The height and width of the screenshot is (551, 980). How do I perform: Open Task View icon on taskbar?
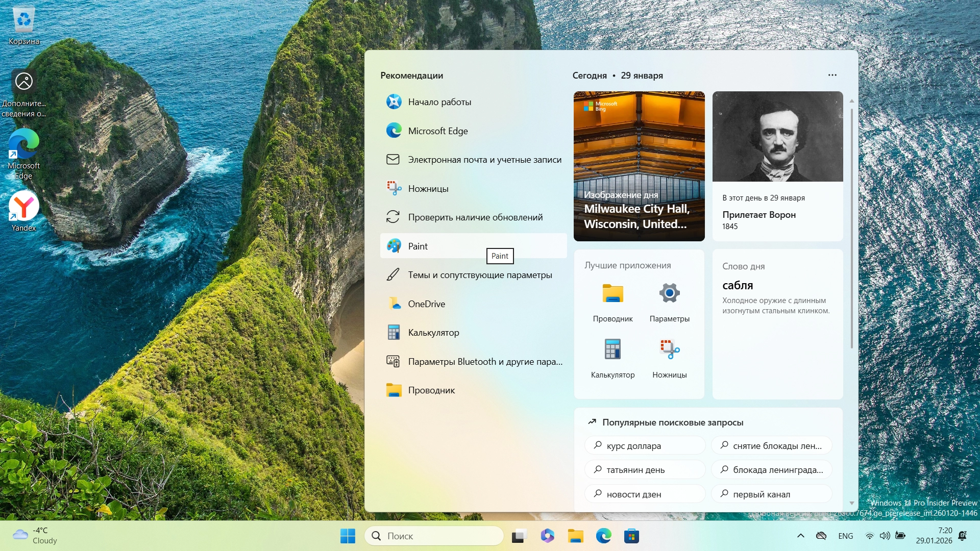[519, 536]
